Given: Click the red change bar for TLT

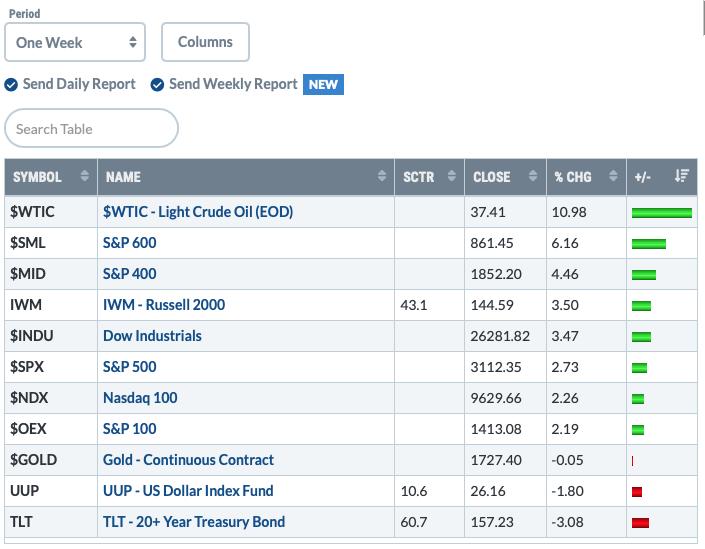Looking at the screenshot, I should (640, 523).
